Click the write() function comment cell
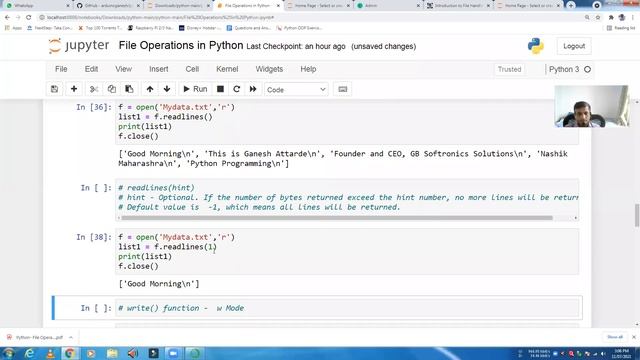The width and height of the screenshot is (640, 360). tap(347, 308)
